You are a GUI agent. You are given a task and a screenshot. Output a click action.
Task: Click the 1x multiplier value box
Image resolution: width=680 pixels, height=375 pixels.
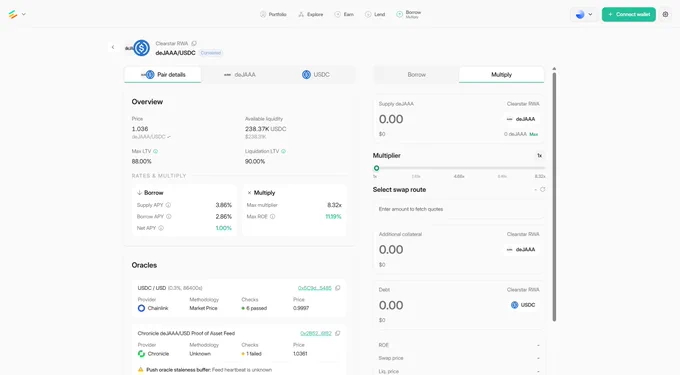coord(539,156)
